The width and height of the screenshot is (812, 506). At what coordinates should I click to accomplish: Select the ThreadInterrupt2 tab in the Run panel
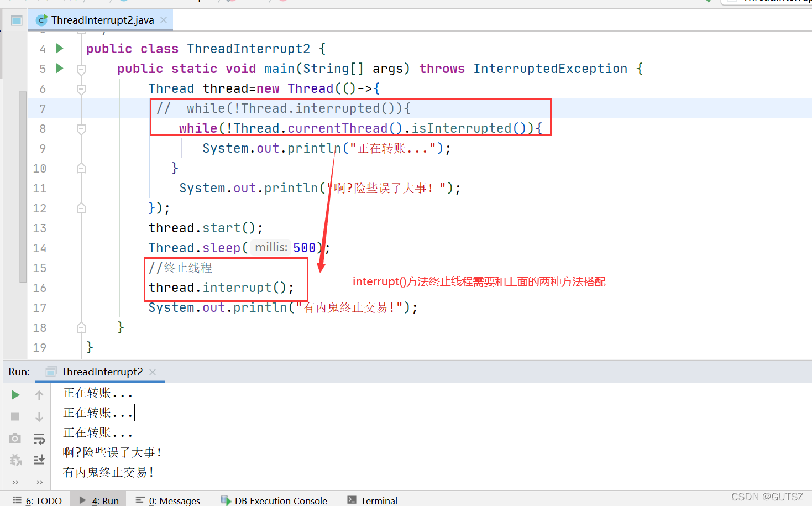coord(100,372)
